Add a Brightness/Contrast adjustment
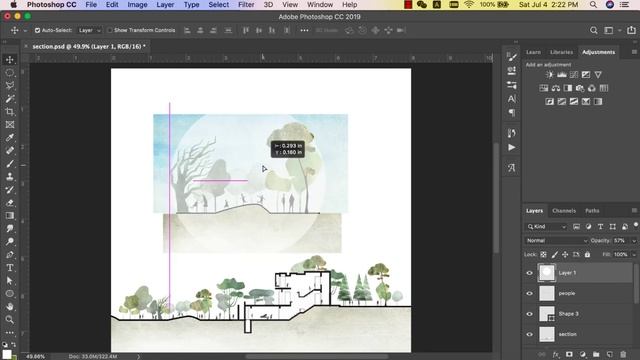Viewport: 640px width, 360px height. [x=550, y=75]
